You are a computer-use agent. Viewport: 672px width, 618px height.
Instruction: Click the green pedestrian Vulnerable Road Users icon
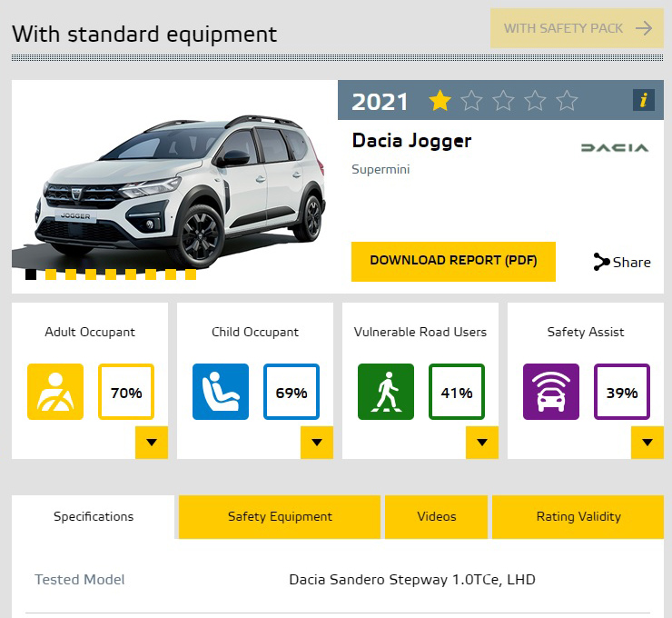click(x=386, y=392)
